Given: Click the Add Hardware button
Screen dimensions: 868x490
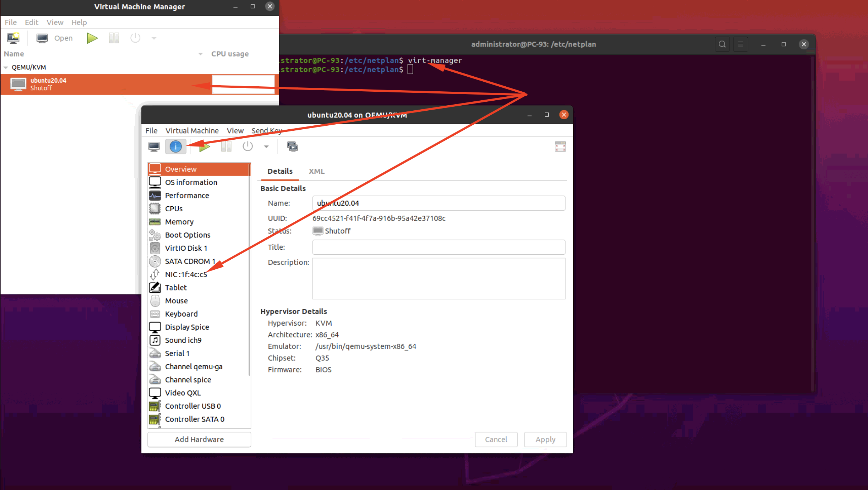Looking at the screenshot, I should (199, 439).
